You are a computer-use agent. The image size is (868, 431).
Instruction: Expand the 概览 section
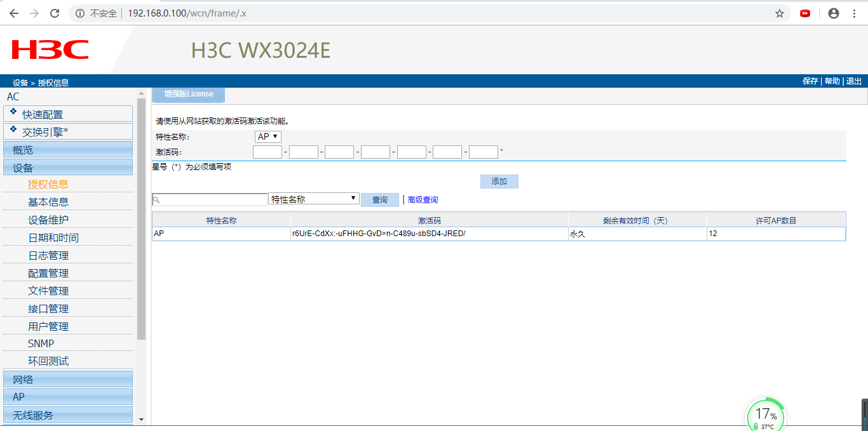[x=68, y=150]
